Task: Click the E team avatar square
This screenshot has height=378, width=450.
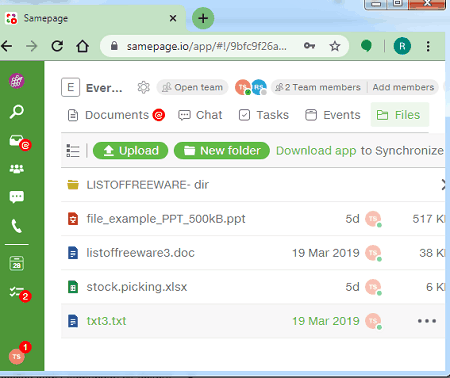Action: (x=70, y=87)
